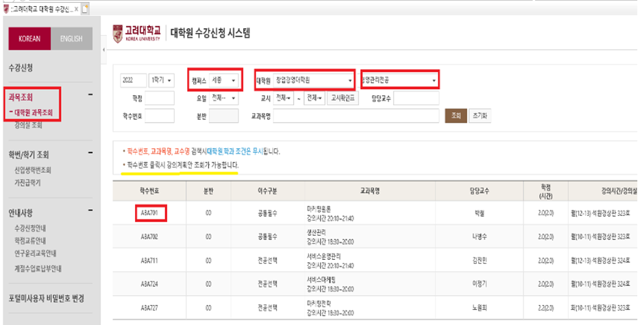The width and height of the screenshot is (644, 325).
Task: Click the 교시확인표 button
Action: 343,98
